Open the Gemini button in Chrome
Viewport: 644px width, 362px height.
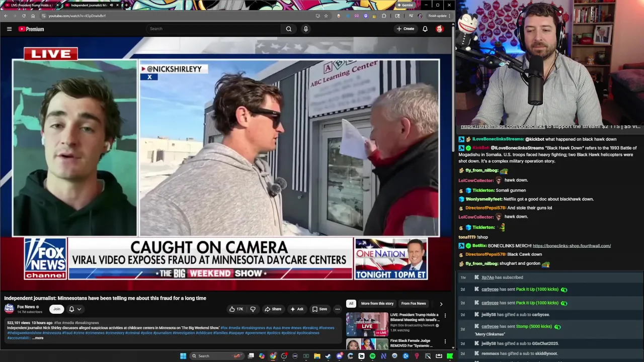tap(406, 5)
